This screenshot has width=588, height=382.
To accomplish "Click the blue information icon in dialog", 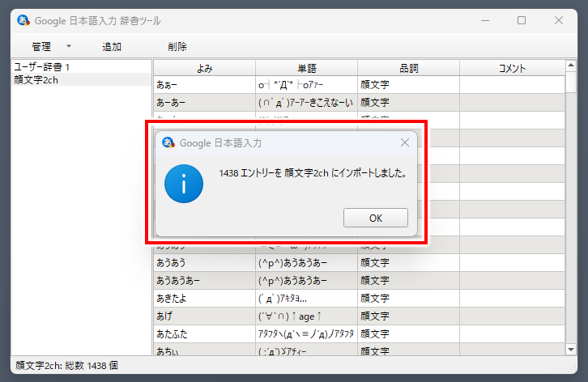I will tap(184, 184).
